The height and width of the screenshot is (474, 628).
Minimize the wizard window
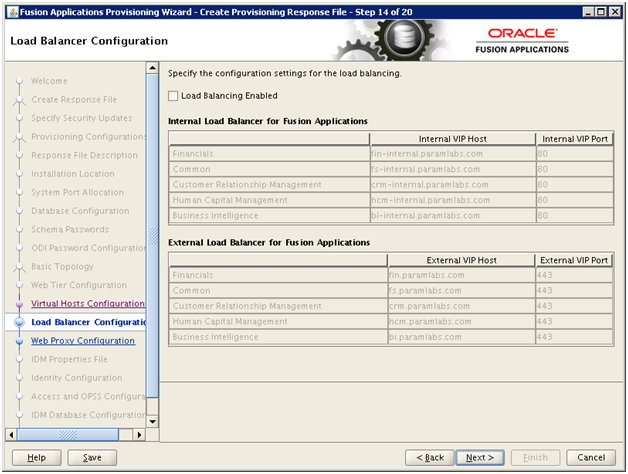(588, 12)
